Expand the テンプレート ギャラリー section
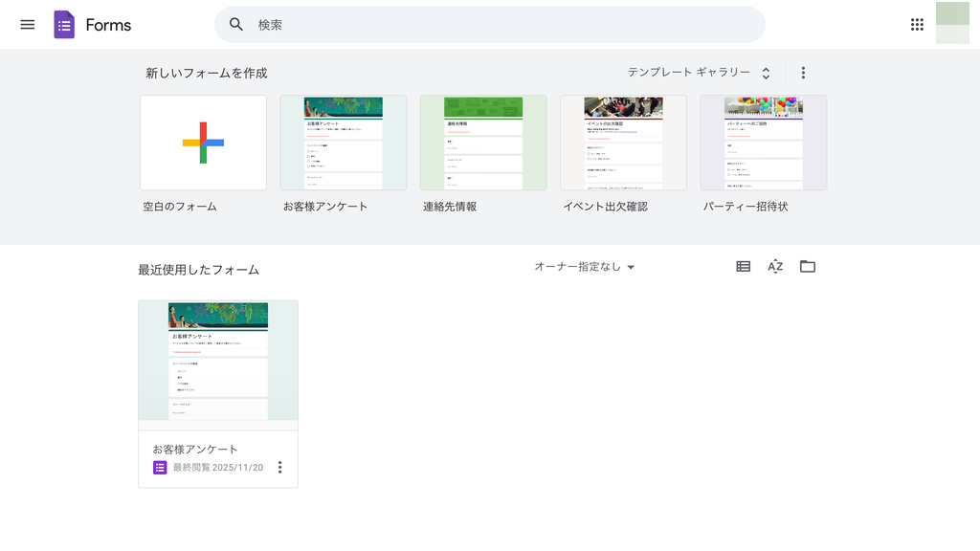980x551 pixels. [x=699, y=73]
